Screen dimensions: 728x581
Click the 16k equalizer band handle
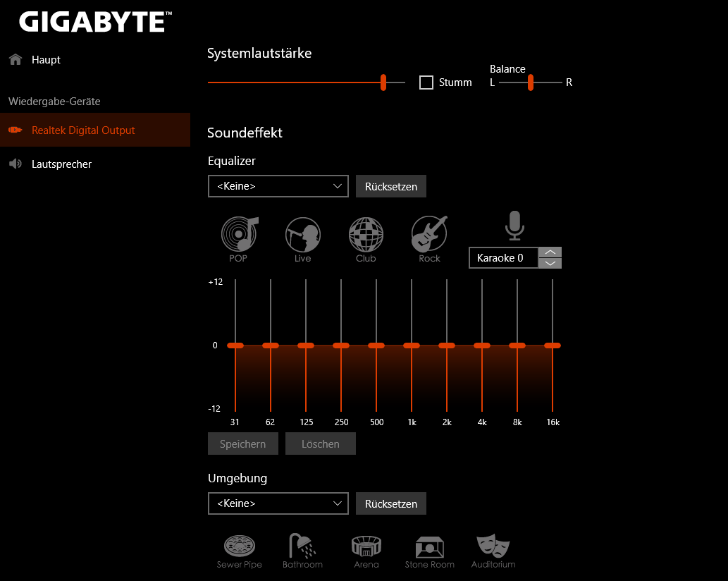click(x=553, y=345)
